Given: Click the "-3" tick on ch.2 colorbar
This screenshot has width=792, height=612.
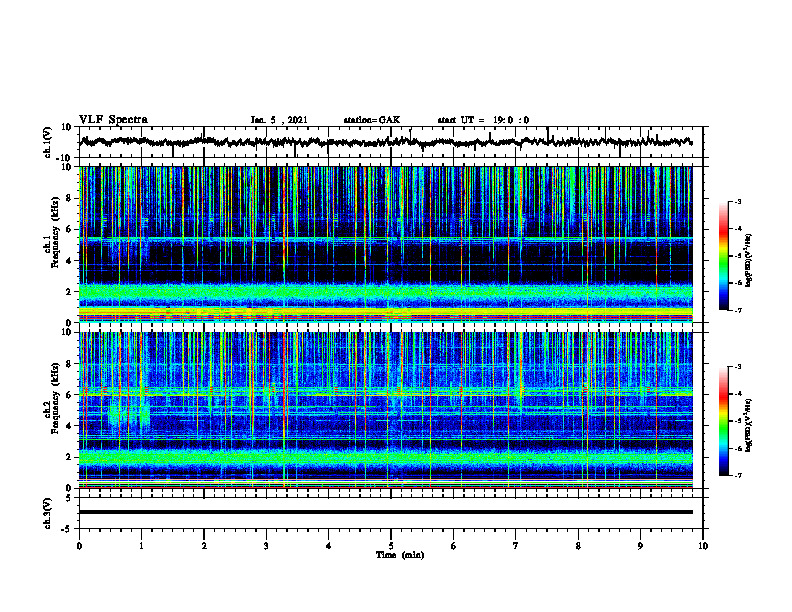Looking at the screenshot, I should [x=738, y=367].
